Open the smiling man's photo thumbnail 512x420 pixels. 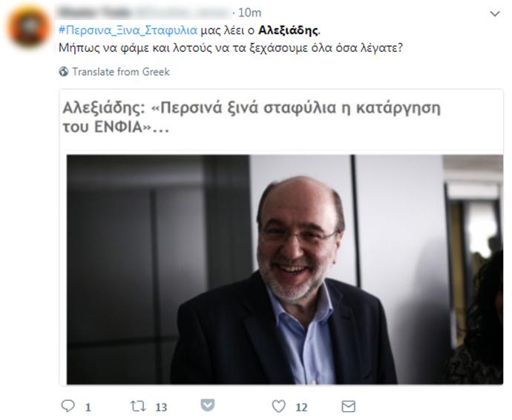[285, 269]
